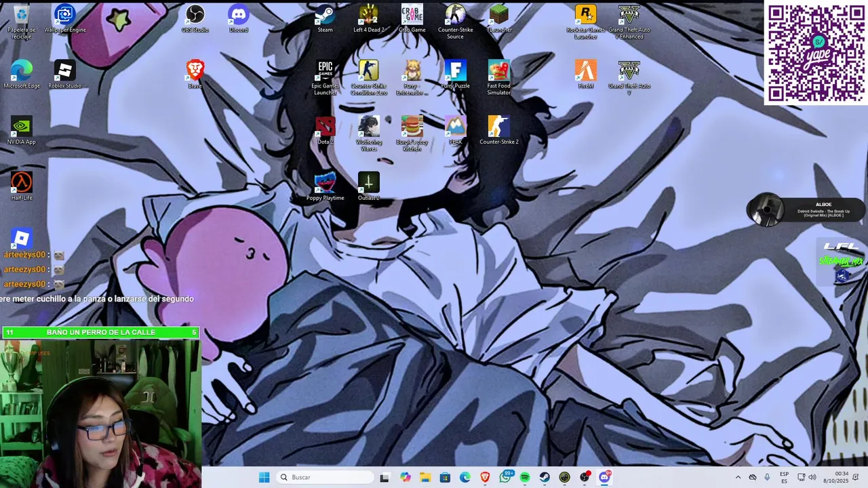The width and height of the screenshot is (868, 488).
Task: Click the Yape QR code overlay
Action: [x=816, y=53]
